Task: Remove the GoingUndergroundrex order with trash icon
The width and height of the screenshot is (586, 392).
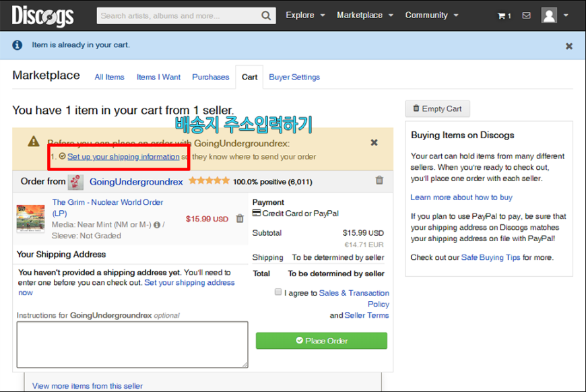Action: 379,180
